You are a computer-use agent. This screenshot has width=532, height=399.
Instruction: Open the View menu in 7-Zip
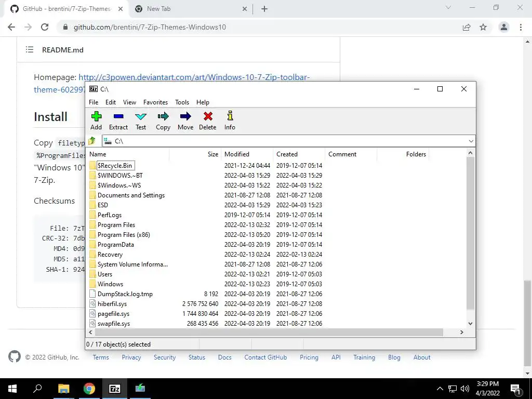tap(129, 102)
